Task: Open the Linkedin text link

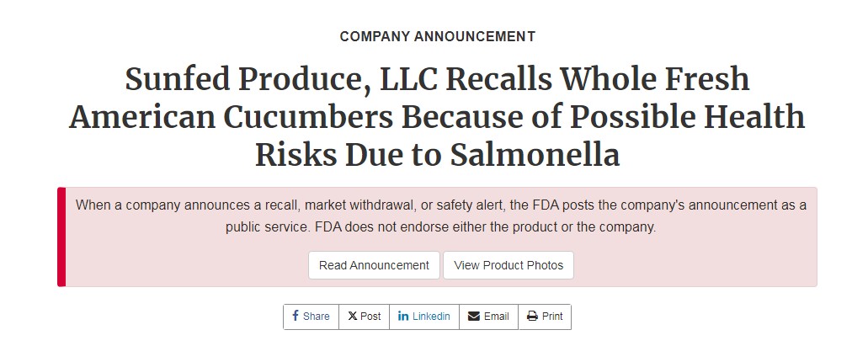Action: [431, 317]
